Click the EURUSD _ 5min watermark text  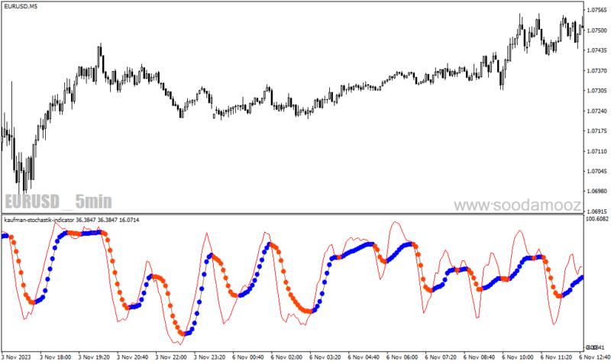pyautogui.click(x=59, y=201)
